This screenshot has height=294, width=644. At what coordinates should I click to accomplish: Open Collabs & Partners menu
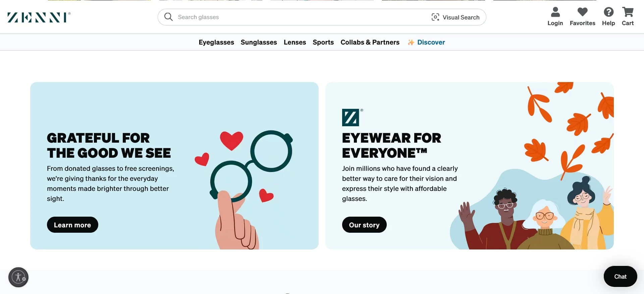tap(370, 42)
